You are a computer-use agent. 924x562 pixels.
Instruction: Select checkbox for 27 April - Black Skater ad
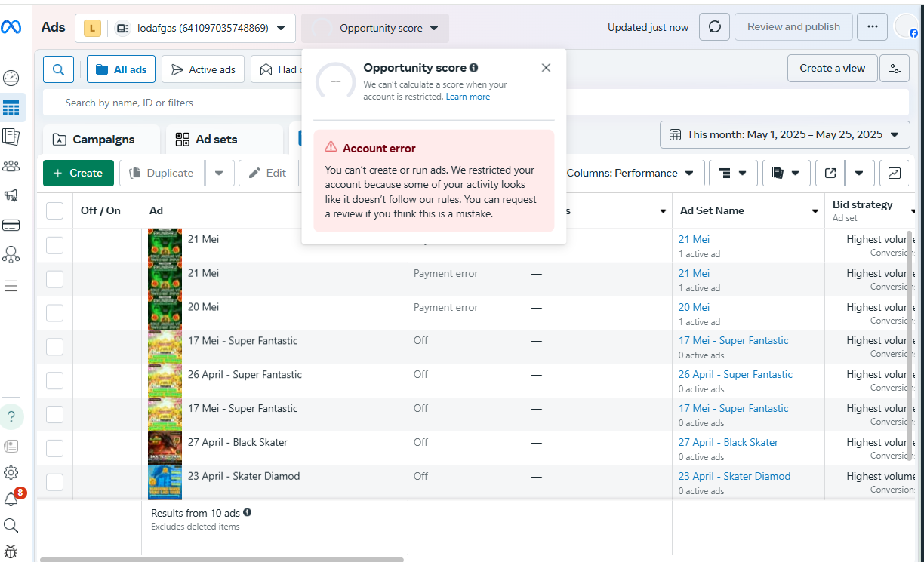click(x=54, y=449)
